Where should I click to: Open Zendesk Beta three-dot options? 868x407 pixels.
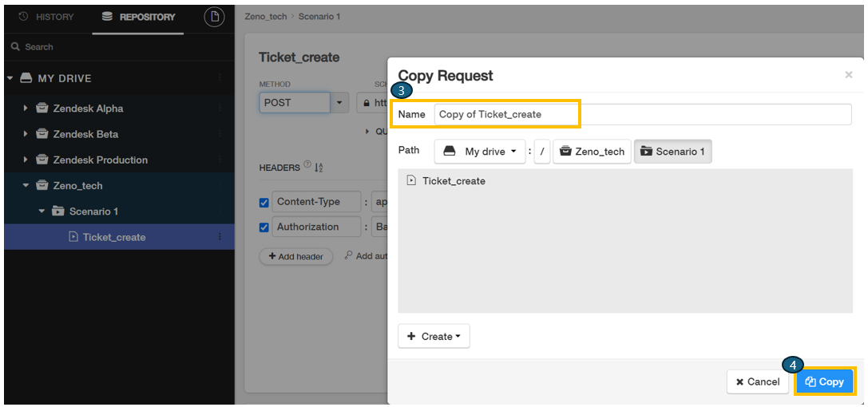220,134
